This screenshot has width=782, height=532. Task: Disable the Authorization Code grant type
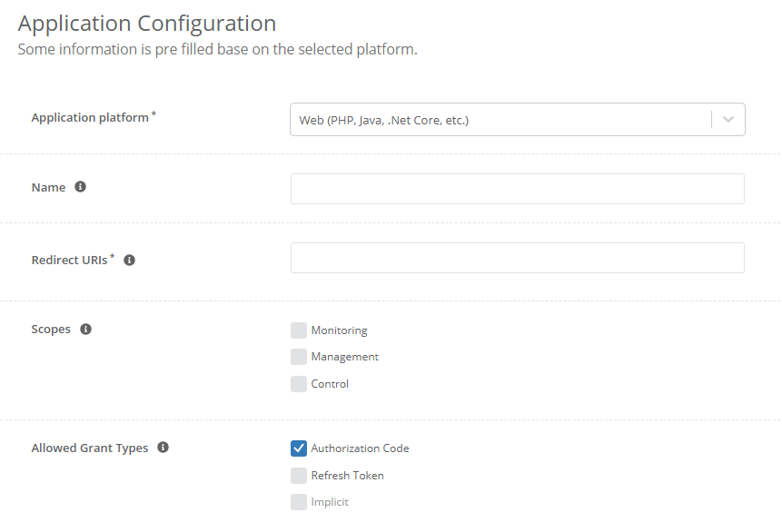pyautogui.click(x=299, y=448)
